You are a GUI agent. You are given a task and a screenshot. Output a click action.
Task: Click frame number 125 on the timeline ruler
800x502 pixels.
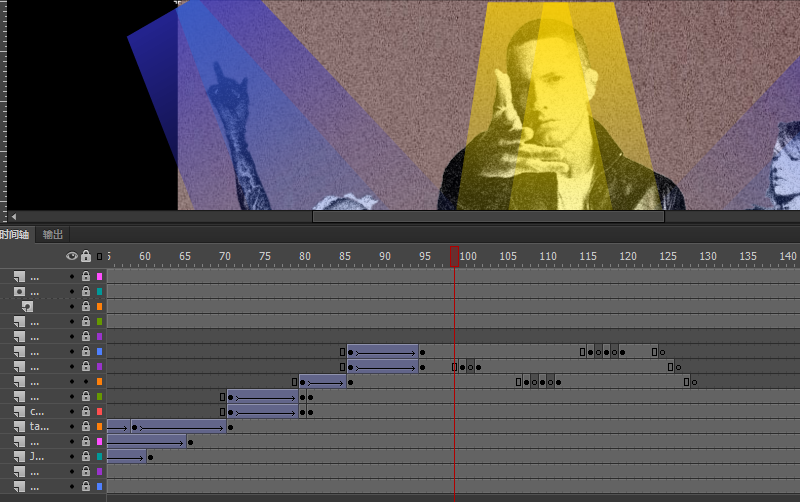[668, 256]
